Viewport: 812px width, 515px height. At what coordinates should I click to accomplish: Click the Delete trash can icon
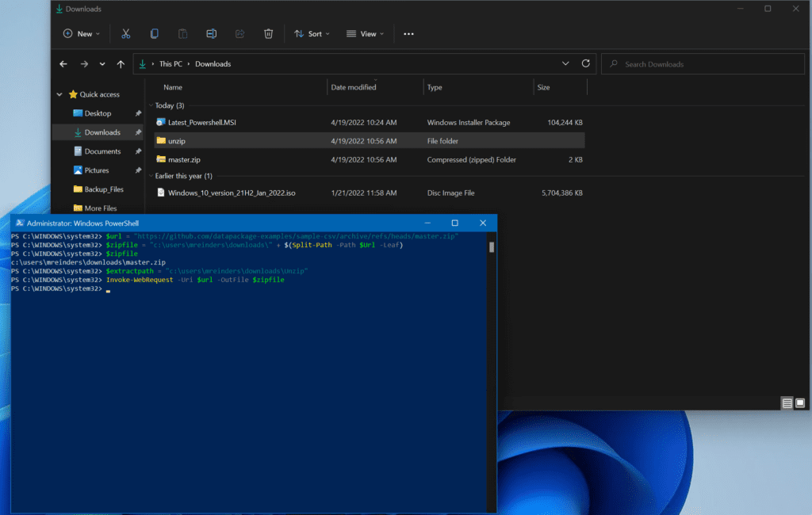pos(268,34)
